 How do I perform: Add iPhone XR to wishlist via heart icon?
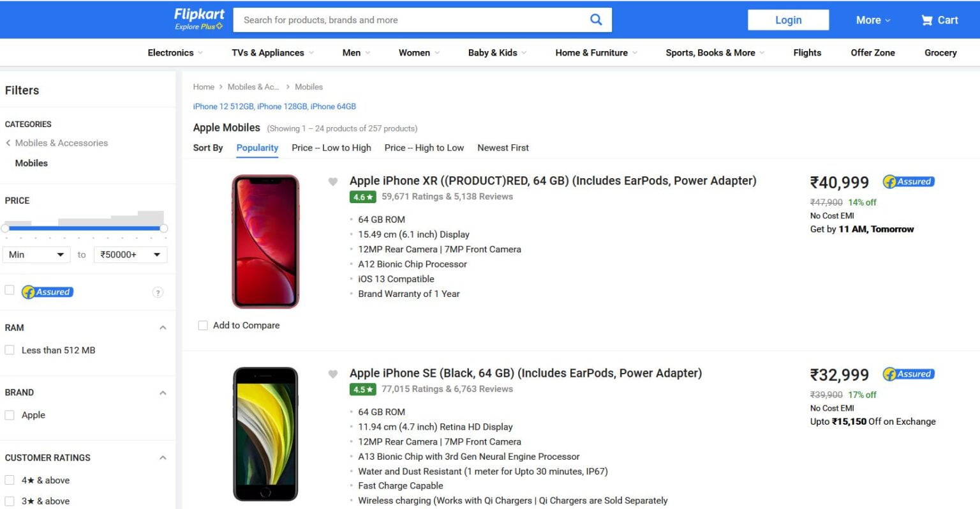point(332,181)
